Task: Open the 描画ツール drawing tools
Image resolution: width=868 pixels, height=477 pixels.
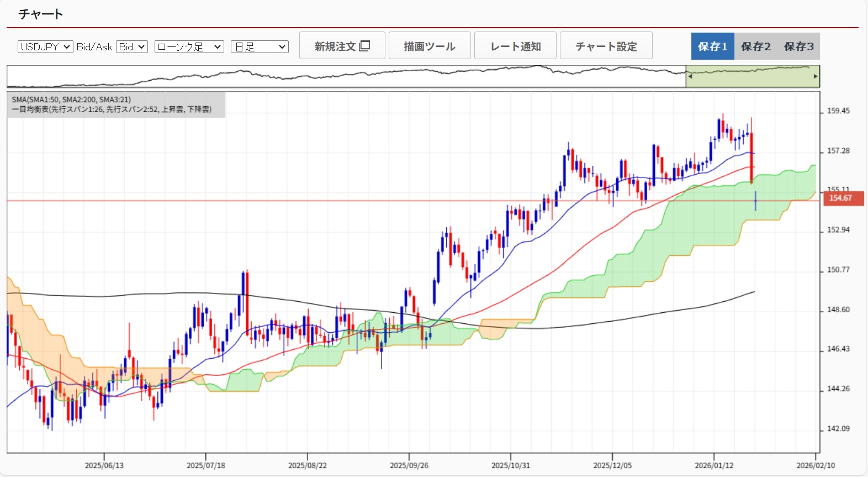Action: point(430,46)
